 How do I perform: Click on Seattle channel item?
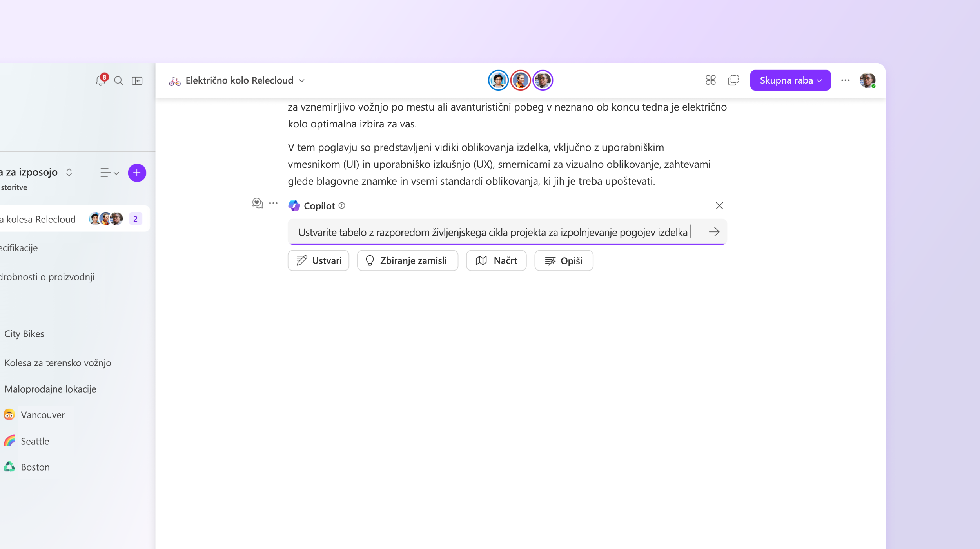[x=35, y=440]
